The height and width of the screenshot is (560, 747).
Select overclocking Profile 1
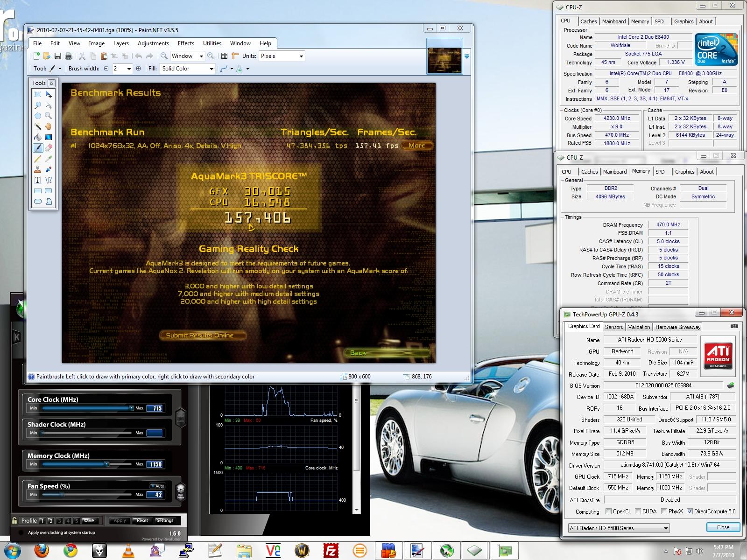(x=42, y=520)
